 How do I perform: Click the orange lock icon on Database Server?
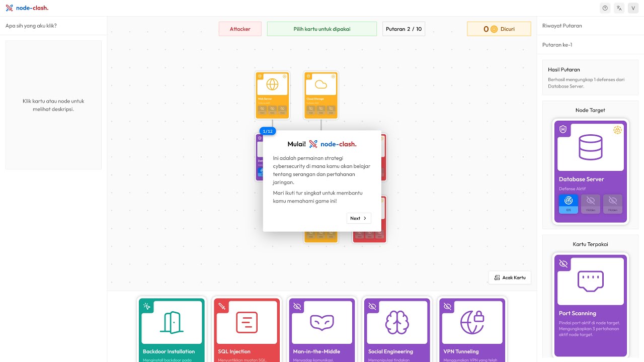618,130
